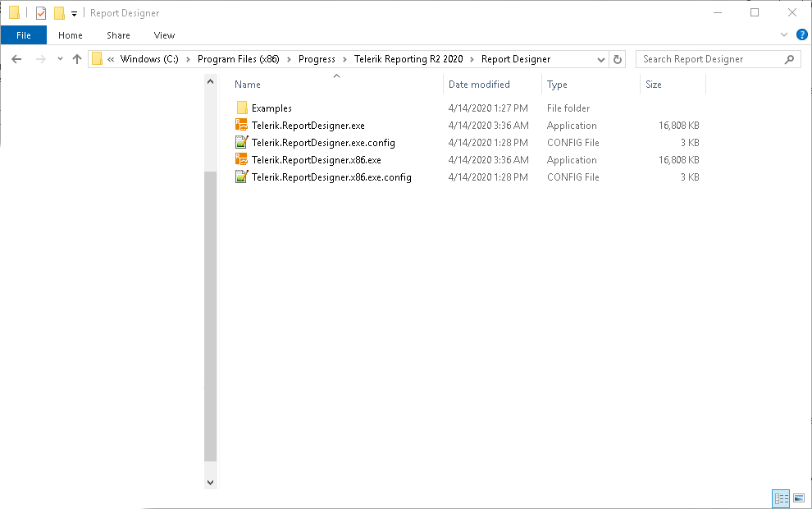
Task: Open the File menu
Action: coord(24,35)
